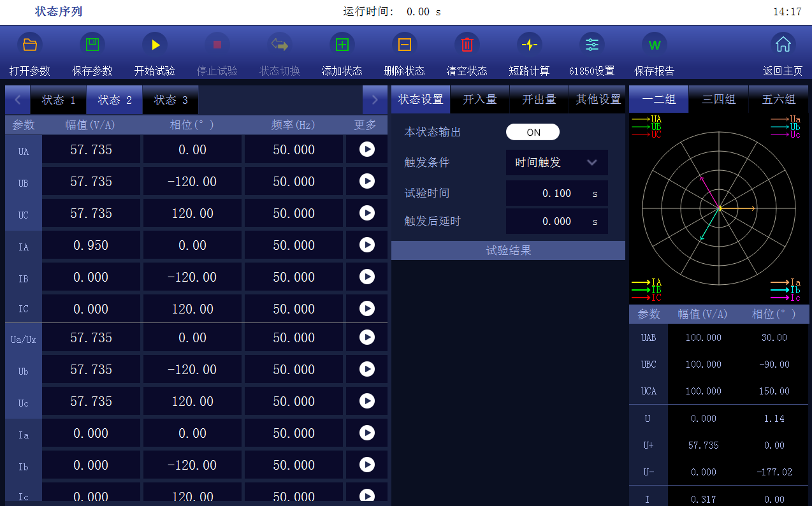Return to the main page via the home icon
This screenshot has height=506, width=812.
tap(783, 45)
